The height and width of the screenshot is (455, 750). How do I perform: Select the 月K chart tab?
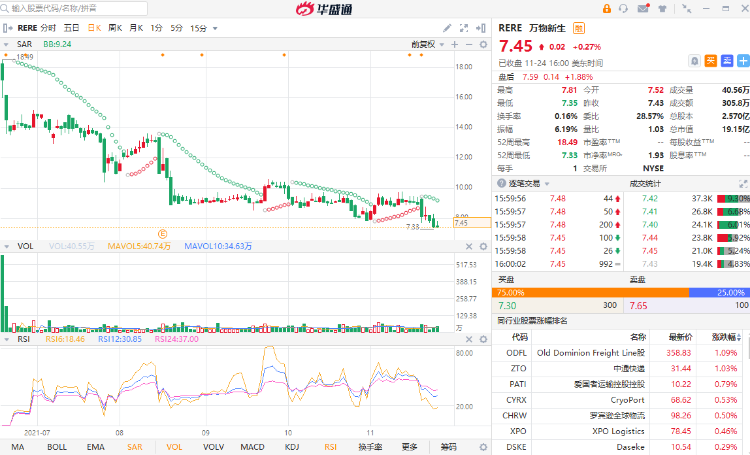pyautogui.click(x=136, y=28)
